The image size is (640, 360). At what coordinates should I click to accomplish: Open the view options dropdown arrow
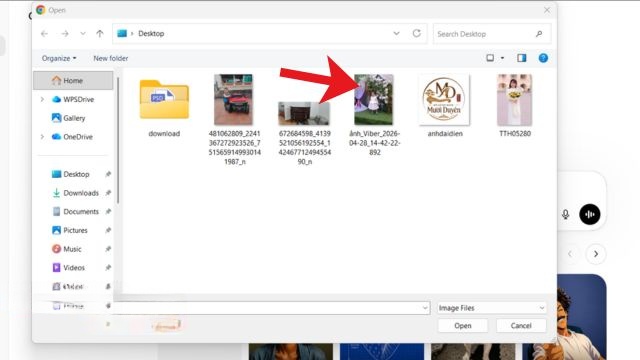(x=502, y=58)
